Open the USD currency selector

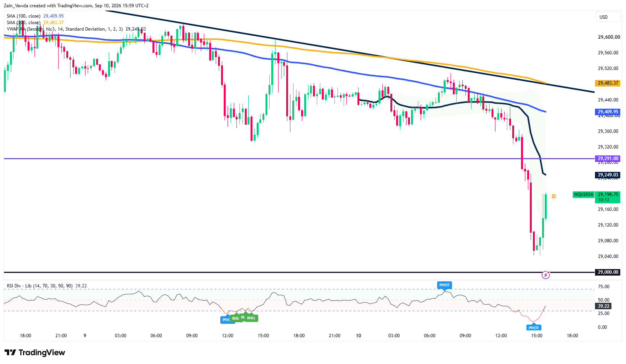pyautogui.click(x=608, y=17)
